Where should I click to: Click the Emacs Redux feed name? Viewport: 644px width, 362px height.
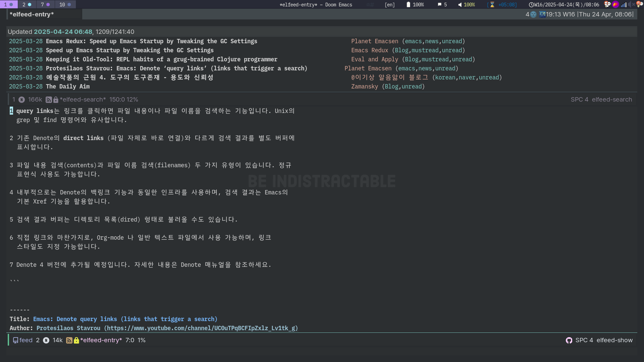click(369, 50)
